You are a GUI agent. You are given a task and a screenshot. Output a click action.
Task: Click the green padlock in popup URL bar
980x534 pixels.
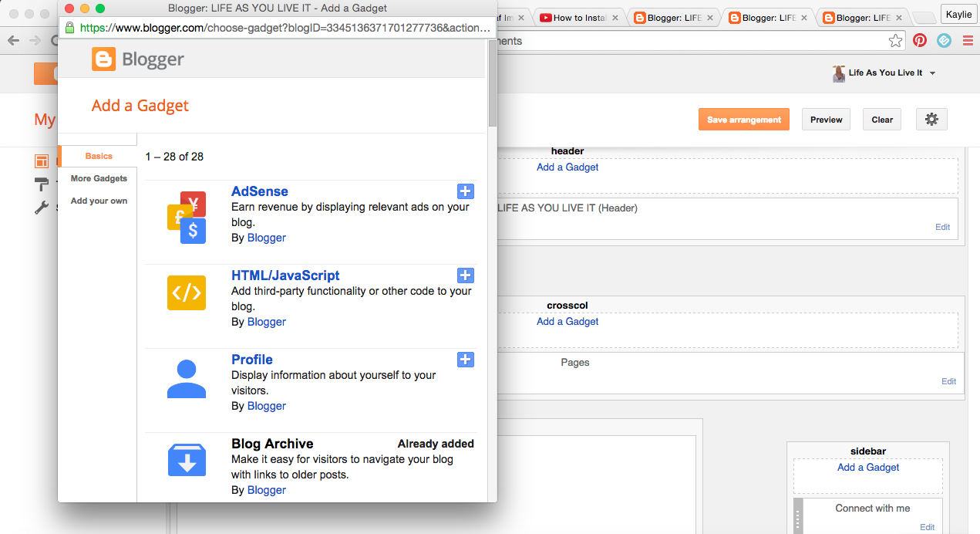(x=70, y=28)
